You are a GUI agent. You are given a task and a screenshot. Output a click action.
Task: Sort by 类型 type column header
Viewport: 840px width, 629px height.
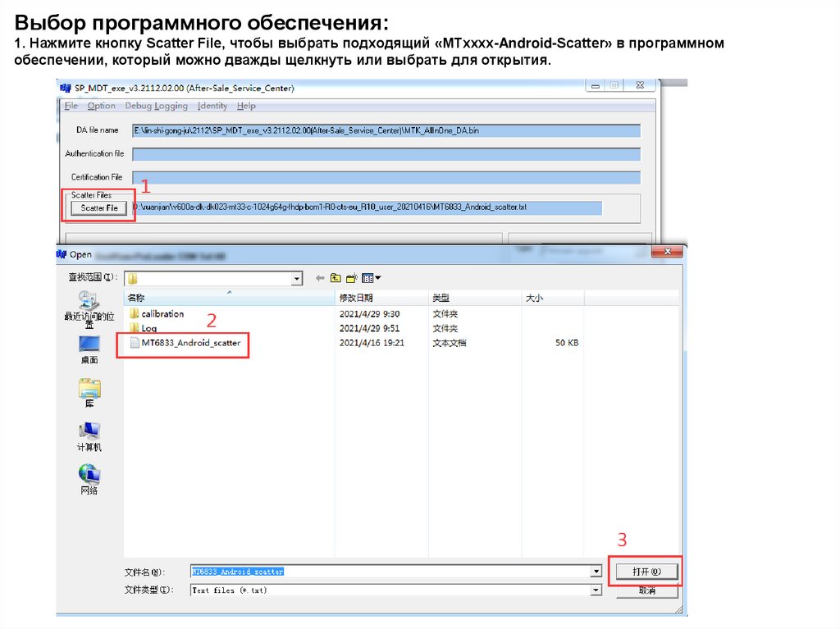point(475,298)
